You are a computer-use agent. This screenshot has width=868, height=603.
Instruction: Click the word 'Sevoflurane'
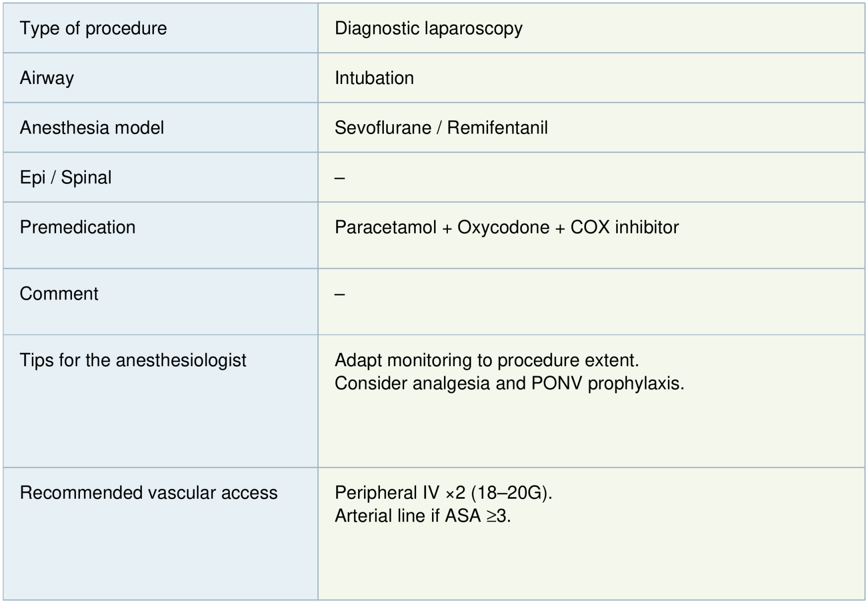[x=382, y=128]
